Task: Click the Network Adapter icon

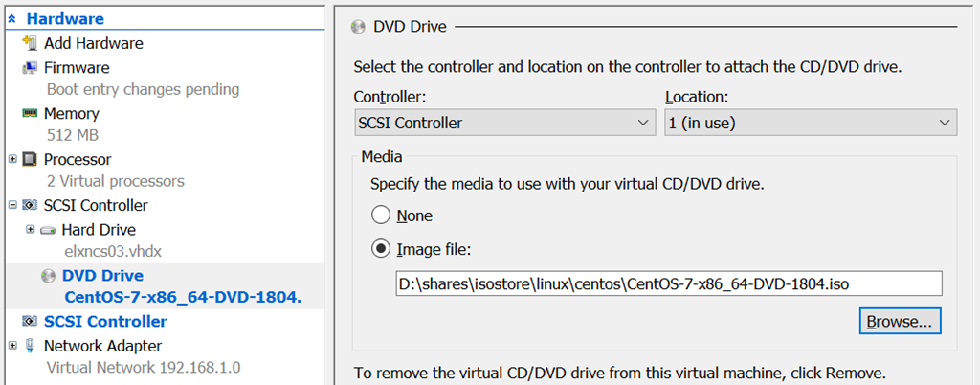Action: tap(29, 346)
